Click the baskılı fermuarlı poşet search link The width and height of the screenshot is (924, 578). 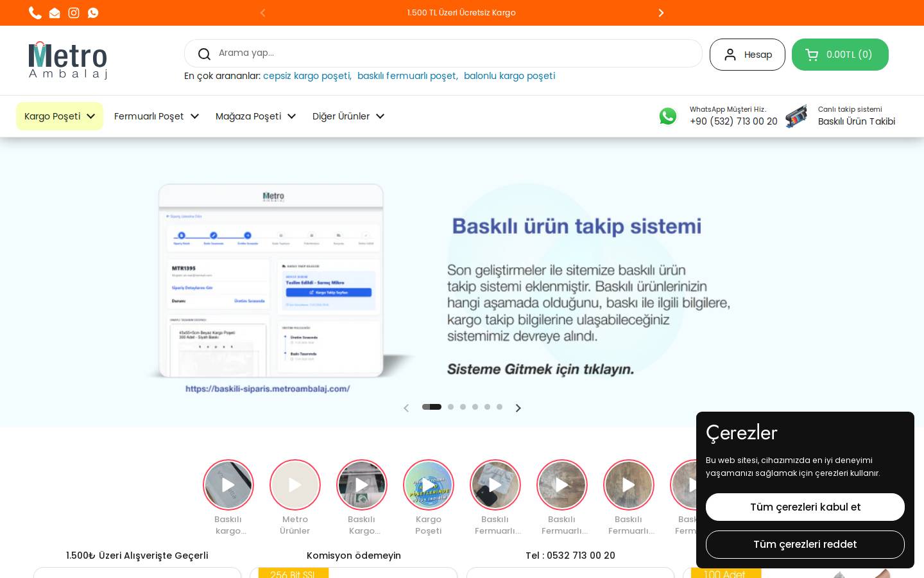click(407, 76)
